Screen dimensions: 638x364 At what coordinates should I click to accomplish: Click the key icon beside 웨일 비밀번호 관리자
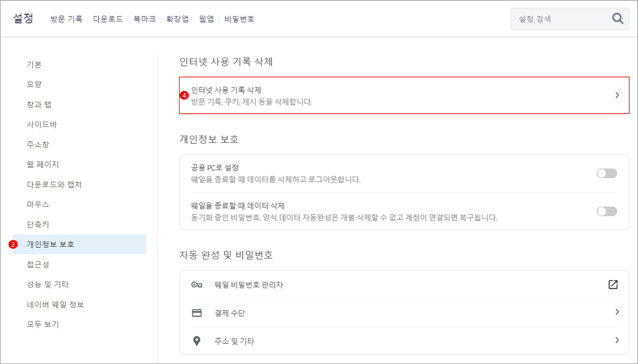[197, 285]
